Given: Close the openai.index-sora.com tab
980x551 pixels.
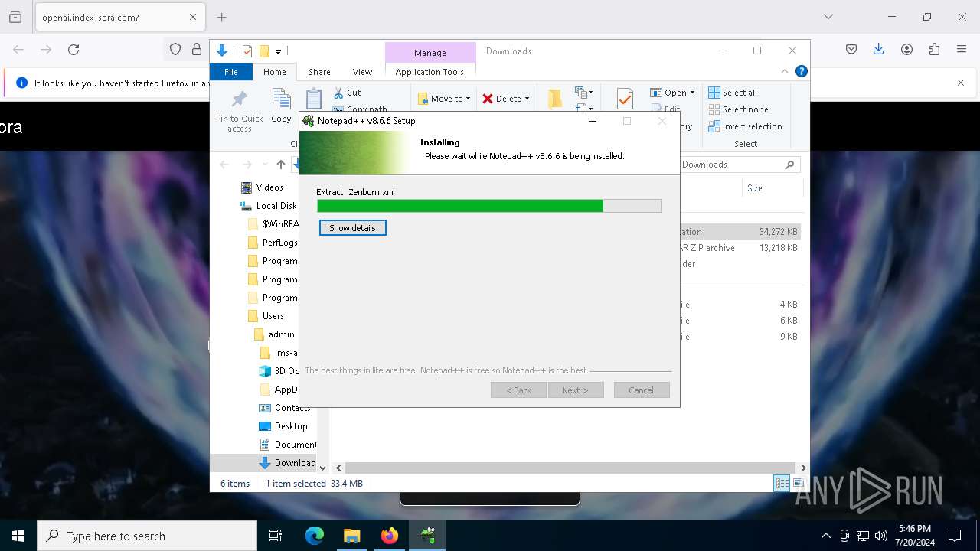Looking at the screenshot, I should (193, 17).
